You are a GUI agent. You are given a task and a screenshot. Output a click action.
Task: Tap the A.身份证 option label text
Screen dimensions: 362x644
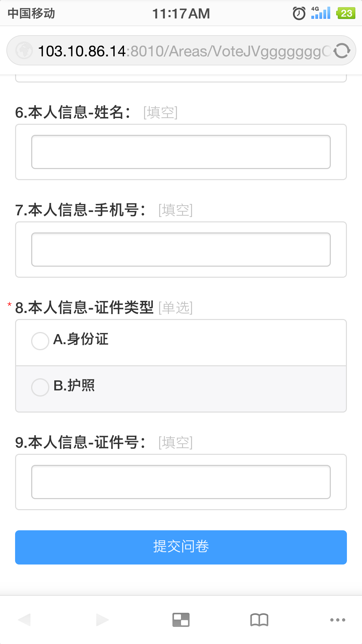coord(81,339)
